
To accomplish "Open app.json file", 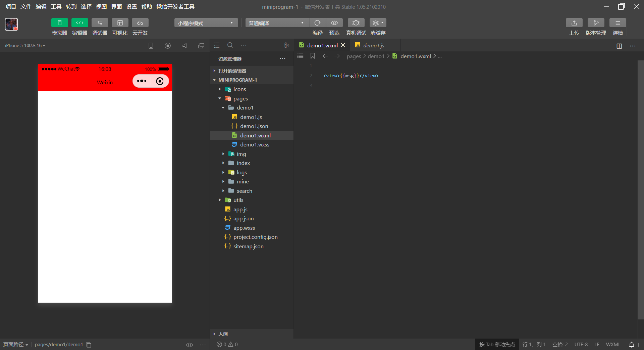I will 252,218.
